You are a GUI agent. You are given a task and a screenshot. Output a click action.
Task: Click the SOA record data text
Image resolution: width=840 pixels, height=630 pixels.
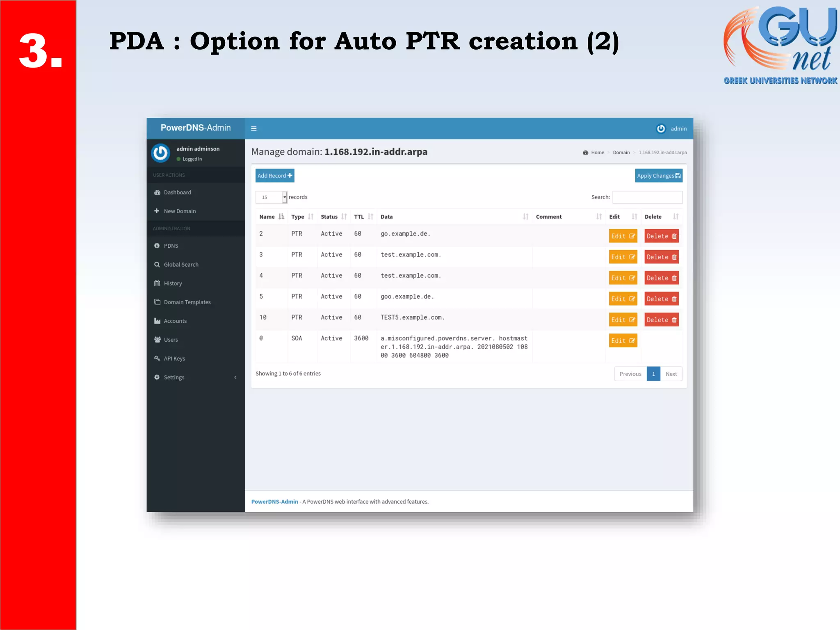pyautogui.click(x=454, y=347)
